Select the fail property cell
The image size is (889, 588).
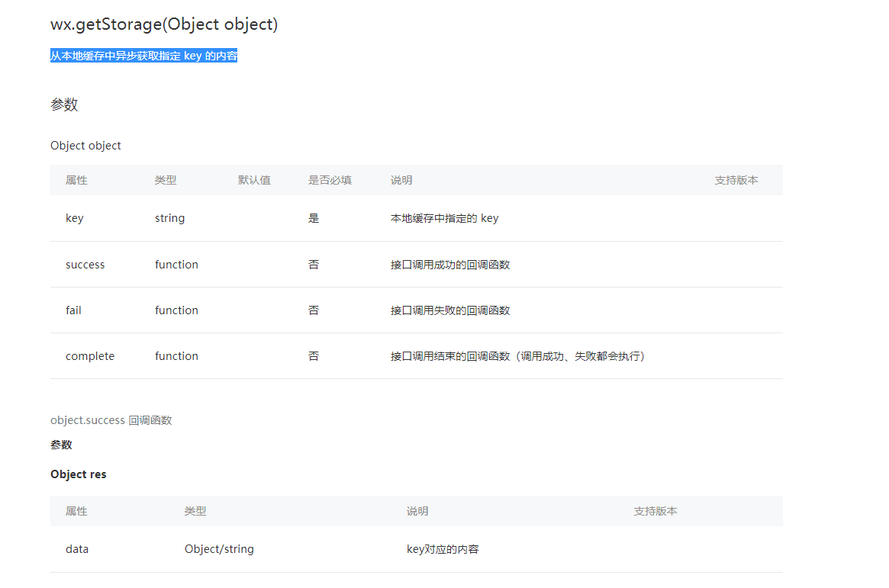pyautogui.click(x=73, y=310)
